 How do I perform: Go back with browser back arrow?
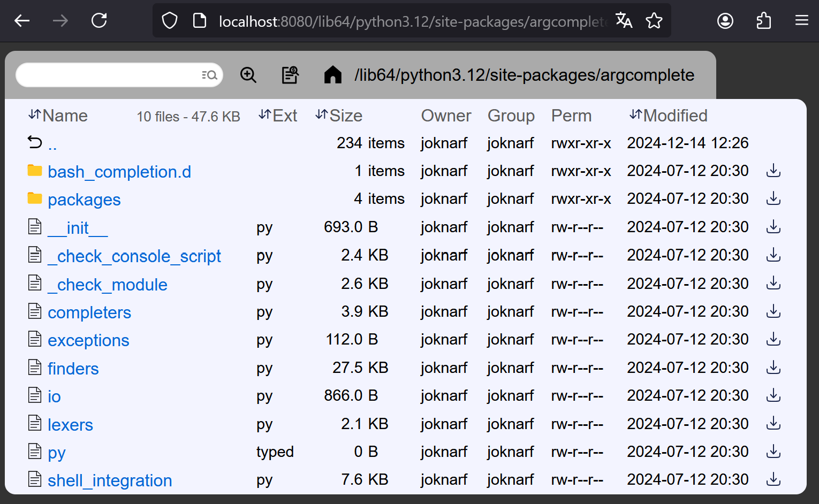(22, 21)
